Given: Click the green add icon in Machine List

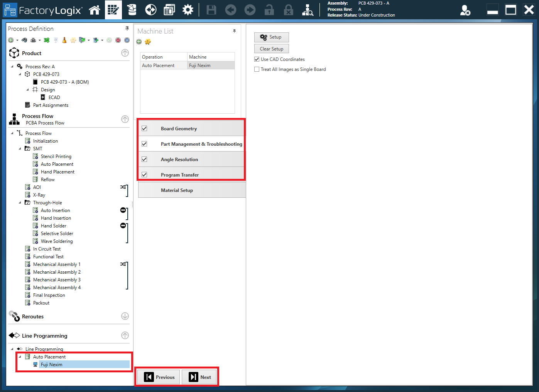Looking at the screenshot, I should [139, 42].
